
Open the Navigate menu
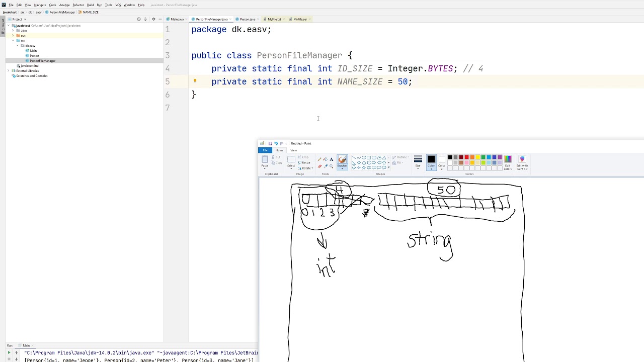pyautogui.click(x=40, y=5)
